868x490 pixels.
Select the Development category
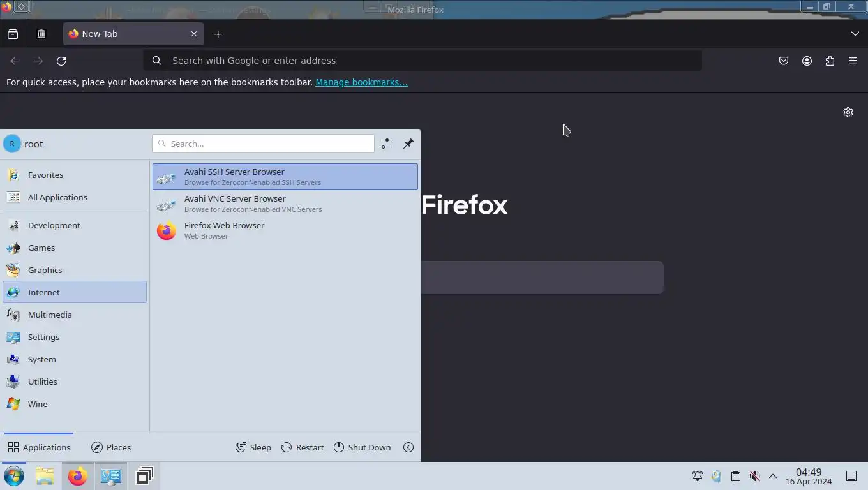pos(75,225)
